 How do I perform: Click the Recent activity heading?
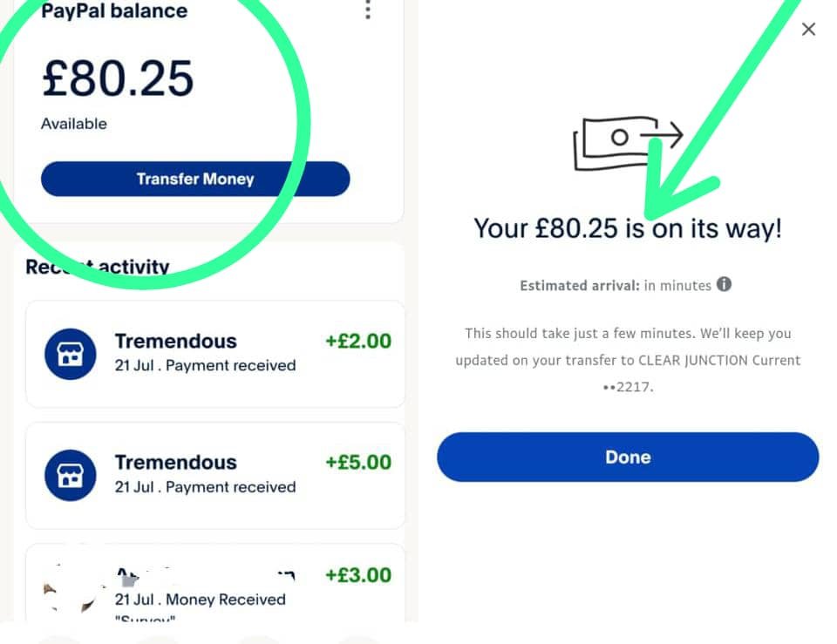pos(98,267)
